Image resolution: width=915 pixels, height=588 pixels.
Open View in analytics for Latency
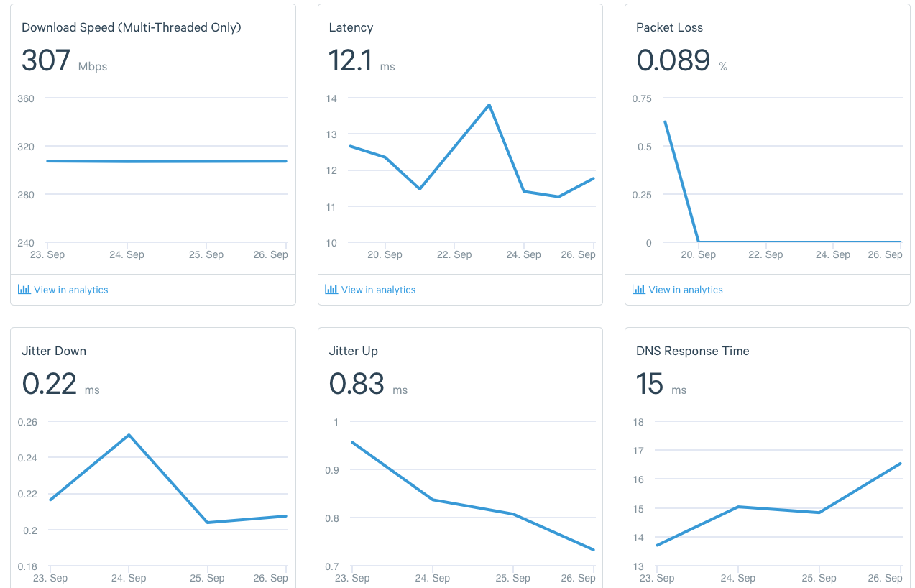(370, 290)
